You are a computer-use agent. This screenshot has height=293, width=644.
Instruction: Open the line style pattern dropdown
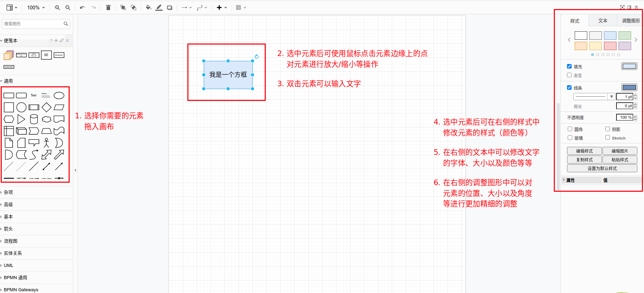[594, 96]
